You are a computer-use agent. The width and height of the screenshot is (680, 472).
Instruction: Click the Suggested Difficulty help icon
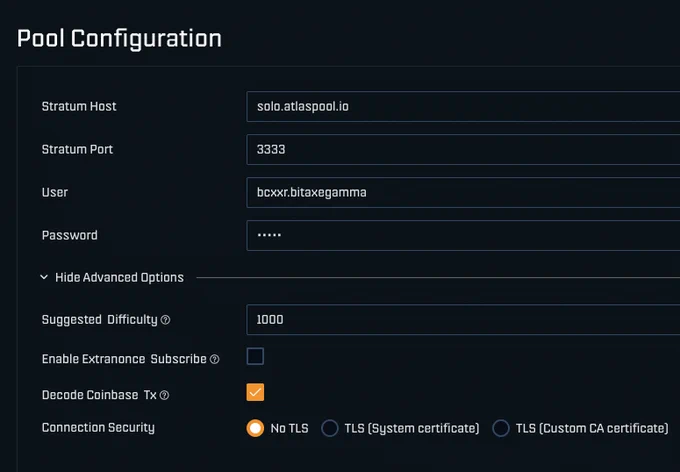[165, 320]
